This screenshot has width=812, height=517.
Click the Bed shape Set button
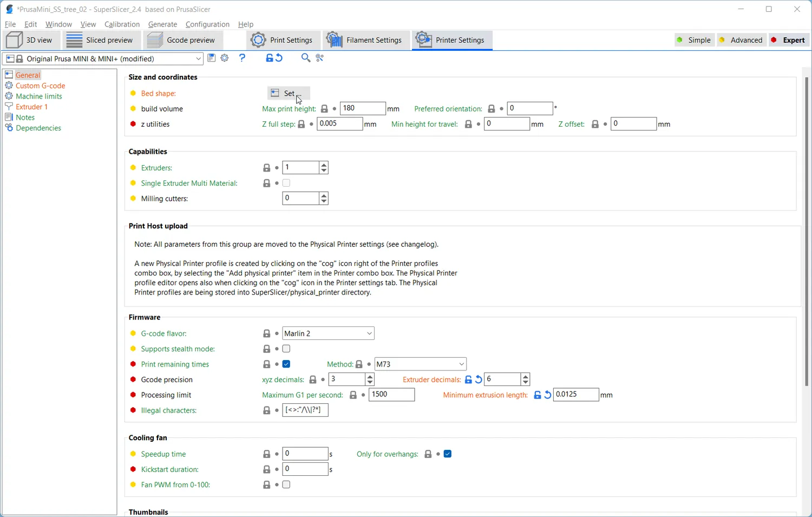click(x=289, y=93)
